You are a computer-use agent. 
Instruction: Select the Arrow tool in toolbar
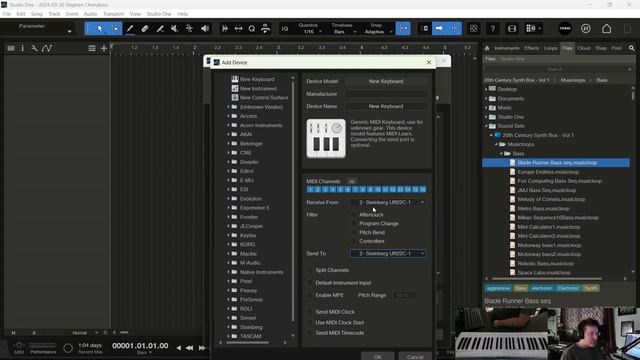pyautogui.click(x=100, y=29)
